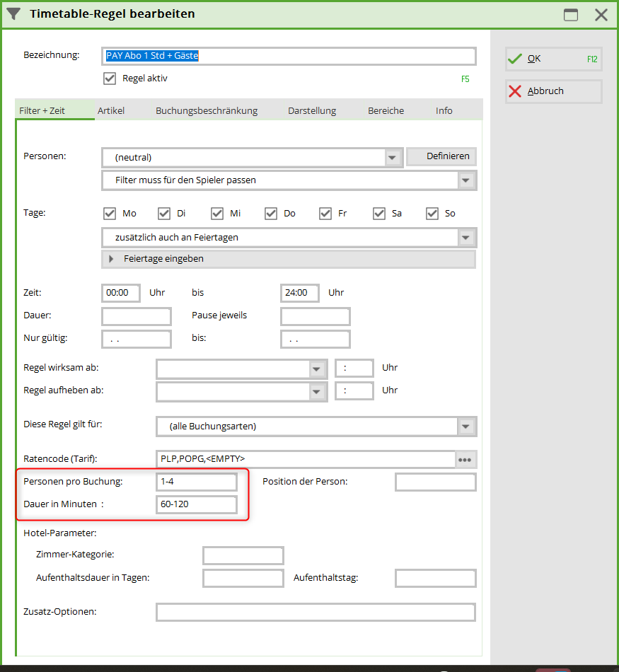Maximize the Timetable-Regel dialog window
The image size is (619, 672).
coord(571,15)
